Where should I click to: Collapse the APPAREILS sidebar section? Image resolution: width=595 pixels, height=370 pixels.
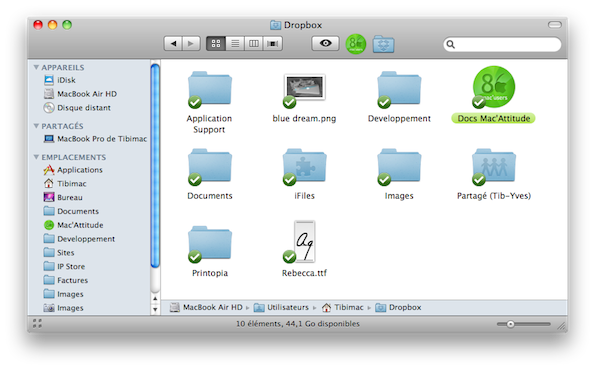[x=36, y=67]
